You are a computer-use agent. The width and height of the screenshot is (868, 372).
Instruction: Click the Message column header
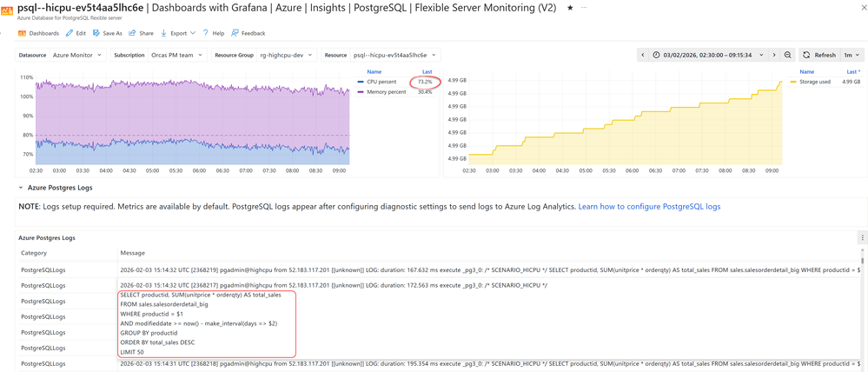pos(132,253)
